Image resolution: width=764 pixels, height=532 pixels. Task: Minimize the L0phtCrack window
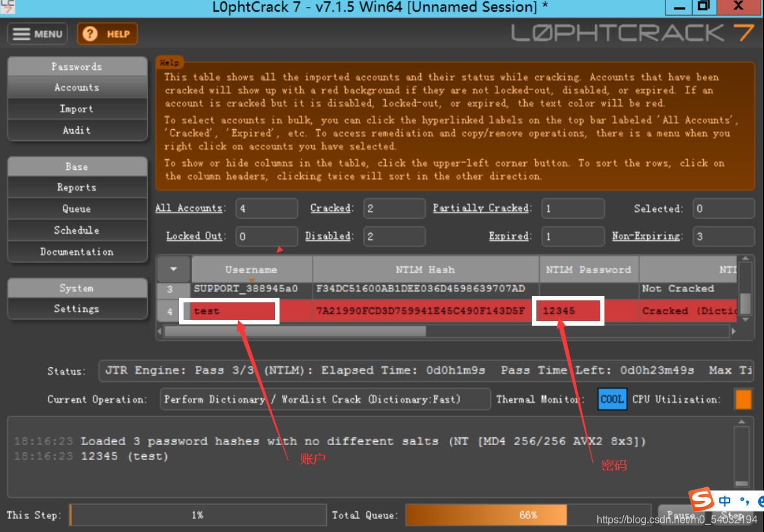679,7
